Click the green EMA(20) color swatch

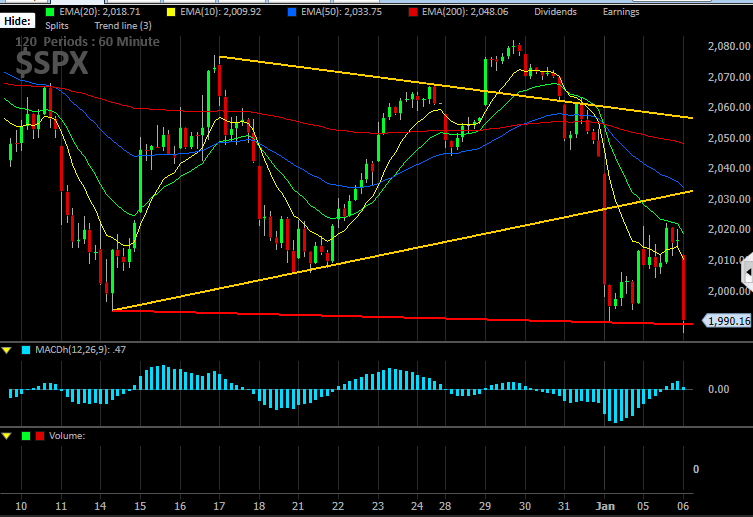pos(50,12)
